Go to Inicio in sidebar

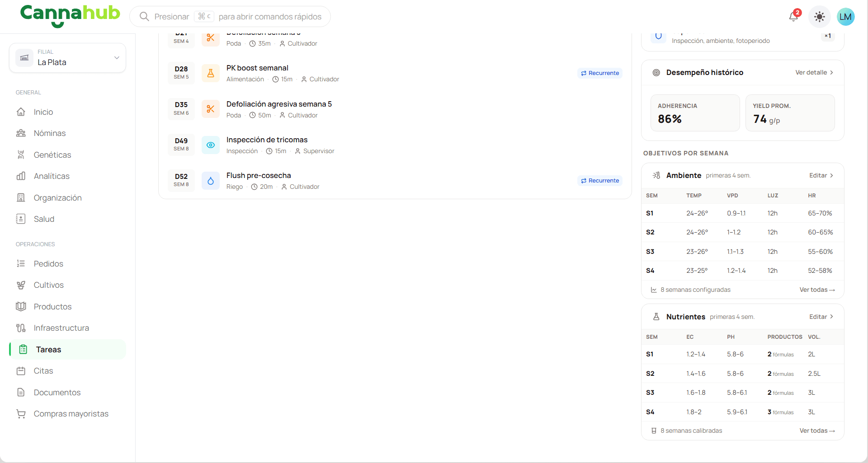click(x=43, y=112)
